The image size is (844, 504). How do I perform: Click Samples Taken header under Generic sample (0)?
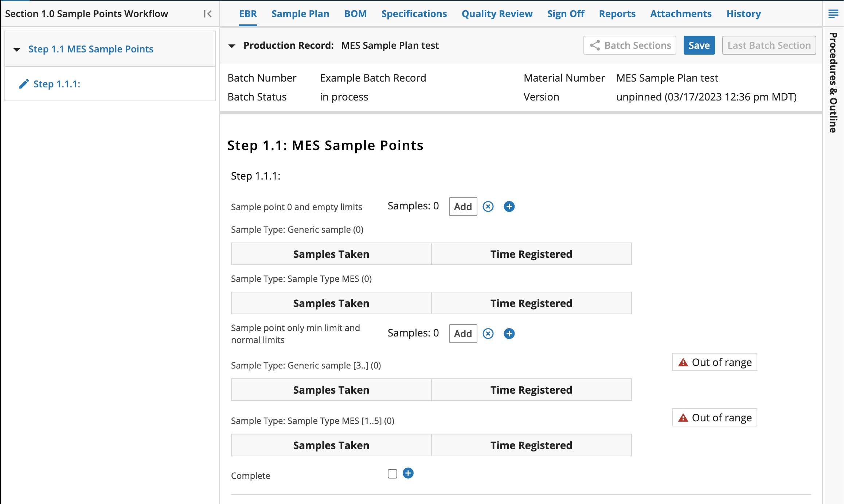click(331, 254)
